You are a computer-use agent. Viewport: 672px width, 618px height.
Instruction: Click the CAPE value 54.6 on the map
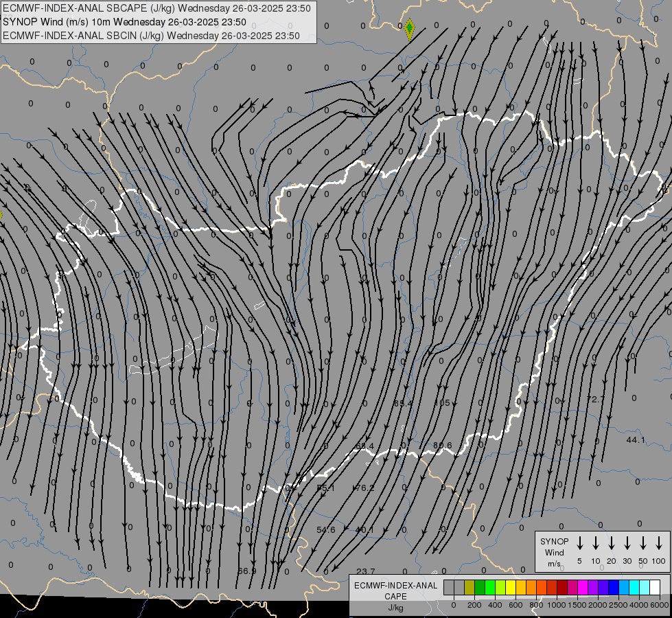pyautogui.click(x=326, y=530)
